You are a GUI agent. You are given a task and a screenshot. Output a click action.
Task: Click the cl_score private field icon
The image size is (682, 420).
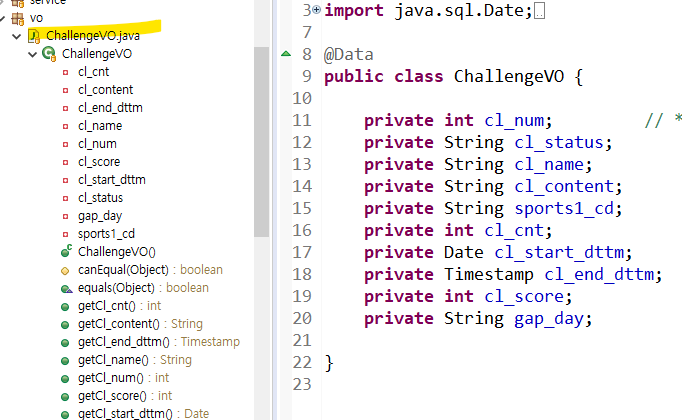click(65, 162)
